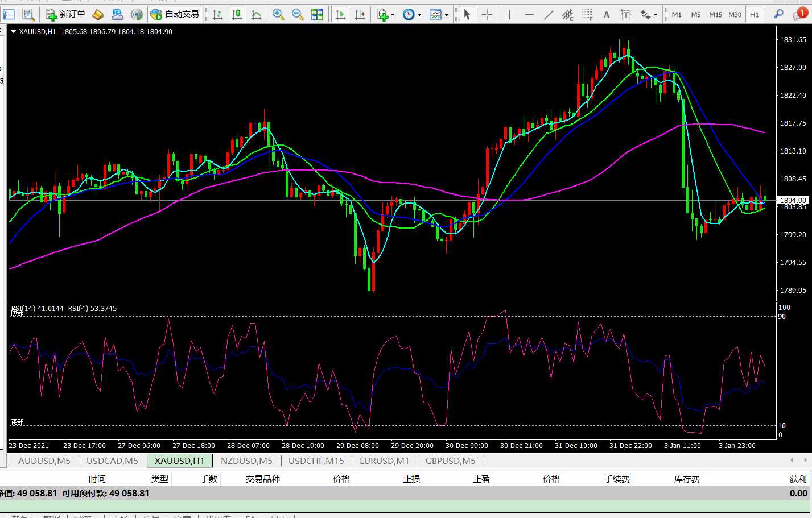812x518 pixels.
Task: Click the add indicators icon
Action: (383, 14)
